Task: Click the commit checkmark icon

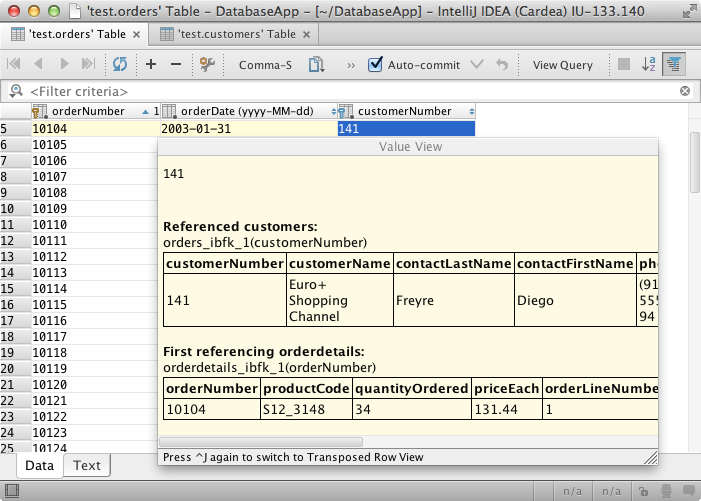Action: point(477,64)
